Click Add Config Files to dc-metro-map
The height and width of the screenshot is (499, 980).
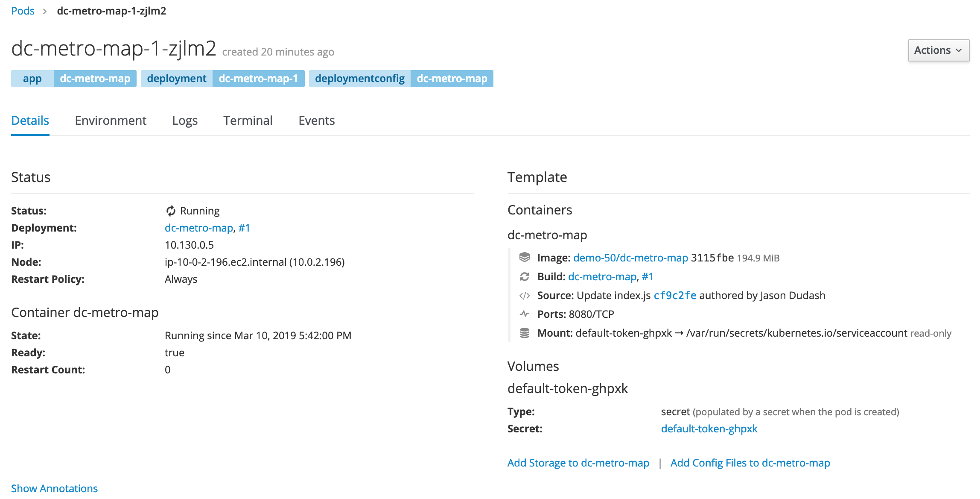pyautogui.click(x=750, y=463)
